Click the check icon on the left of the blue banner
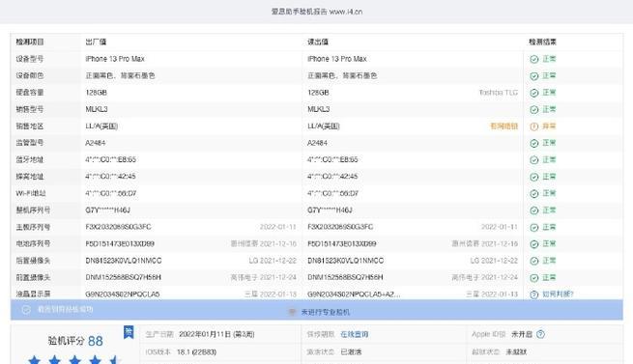Screen dimensions: 633x364 (26, 310)
